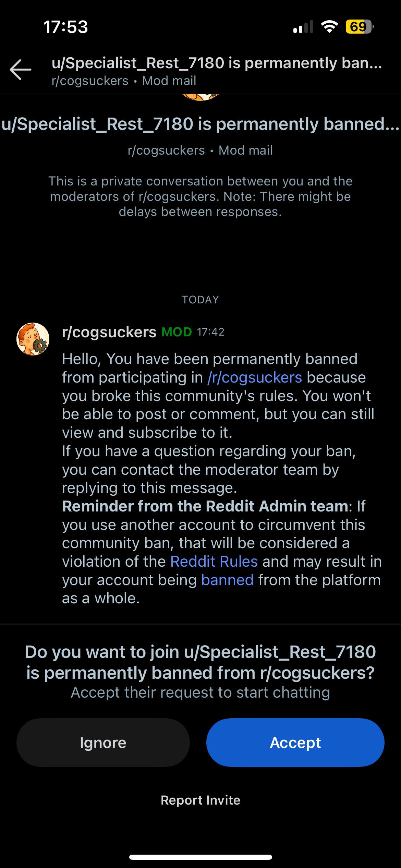The height and width of the screenshot is (868, 401).
Task: Tap the battery indicator showing 69
Action: pyautogui.click(x=359, y=27)
